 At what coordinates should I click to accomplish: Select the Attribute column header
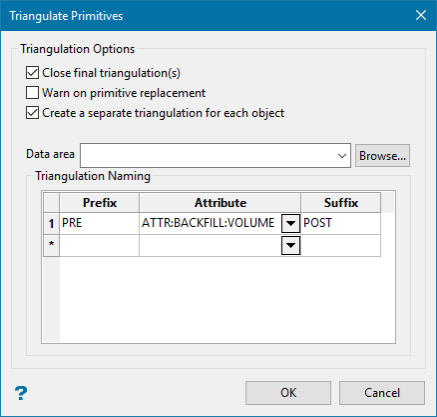220,203
